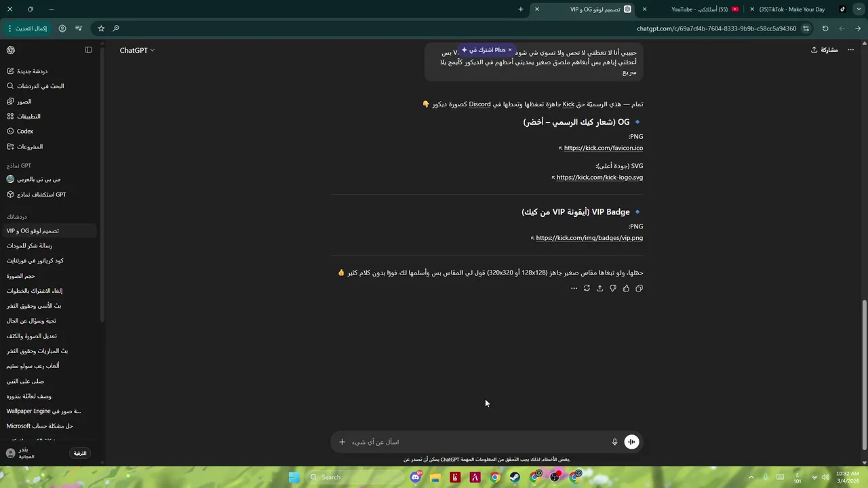Click the اشترك في Plus button
This screenshot has height=488, width=868.
coord(483,50)
